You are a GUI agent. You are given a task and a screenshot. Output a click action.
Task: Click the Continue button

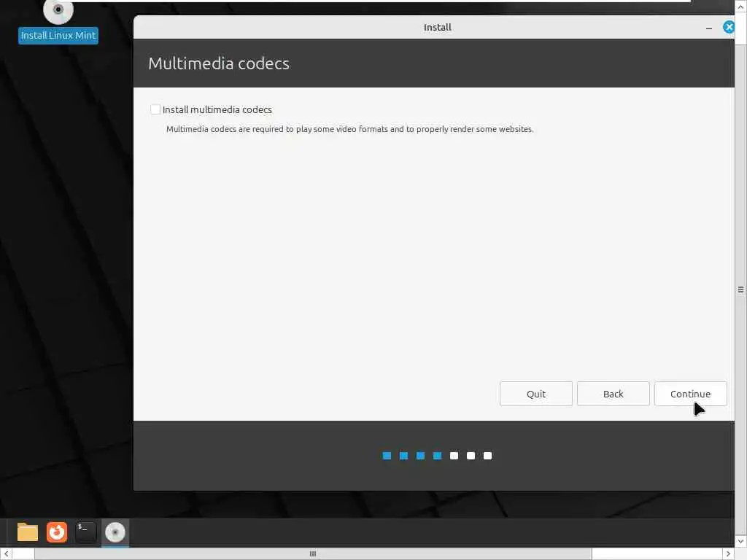point(690,394)
